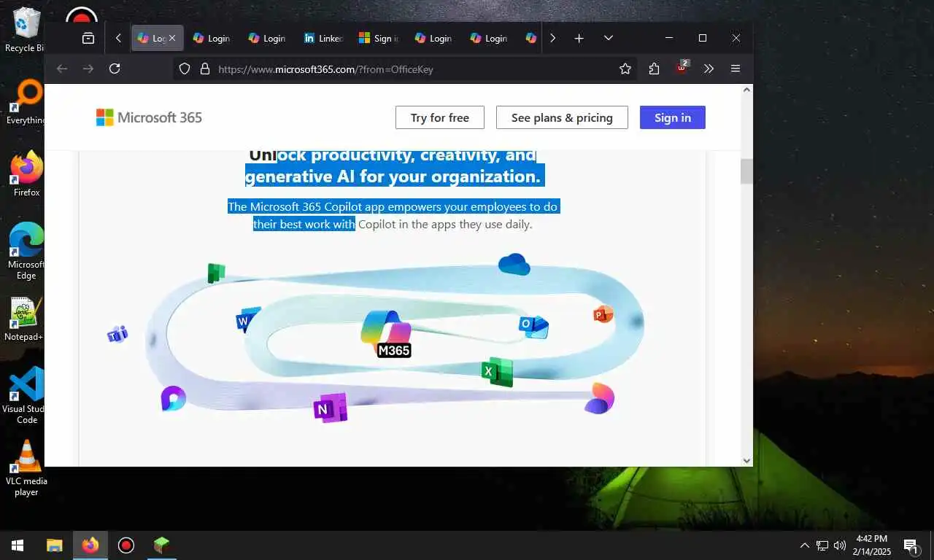Open the notification center
The width and height of the screenshot is (934, 560).
[x=911, y=545]
